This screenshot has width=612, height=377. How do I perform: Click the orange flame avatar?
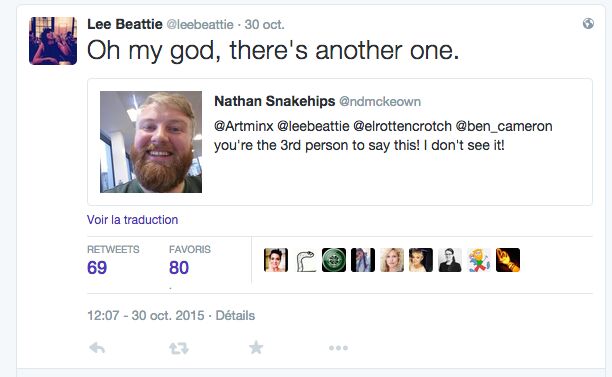pos(508,260)
